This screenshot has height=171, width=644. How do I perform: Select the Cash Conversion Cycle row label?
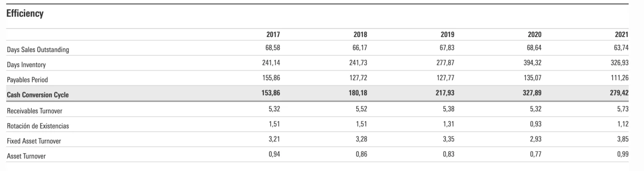pyautogui.click(x=38, y=95)
